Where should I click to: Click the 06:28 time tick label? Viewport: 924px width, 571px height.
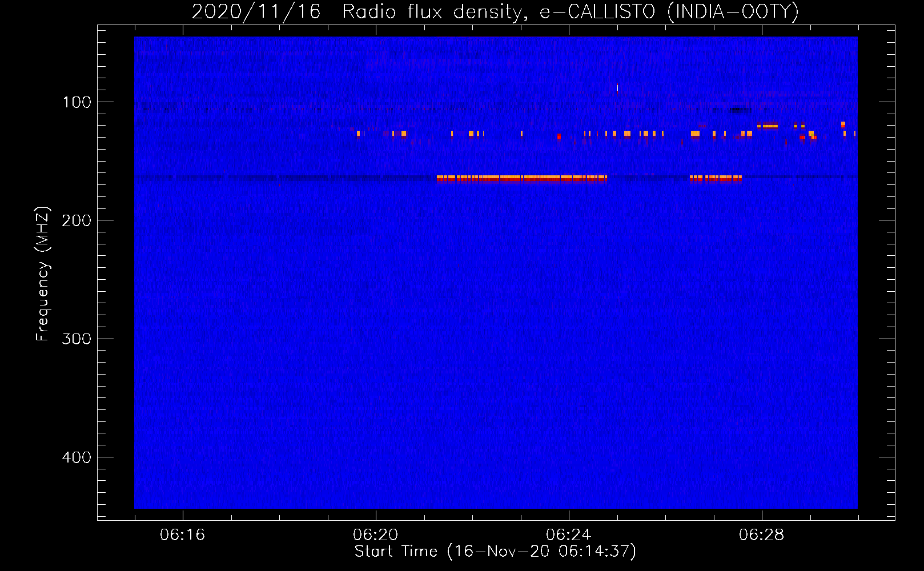tap(761, 534)
